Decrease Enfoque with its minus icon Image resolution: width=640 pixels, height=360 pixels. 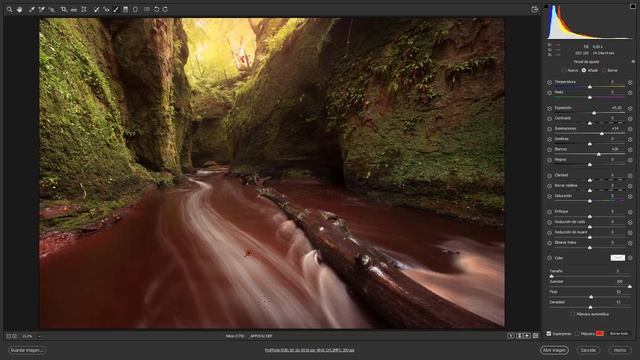click(549, 212)
